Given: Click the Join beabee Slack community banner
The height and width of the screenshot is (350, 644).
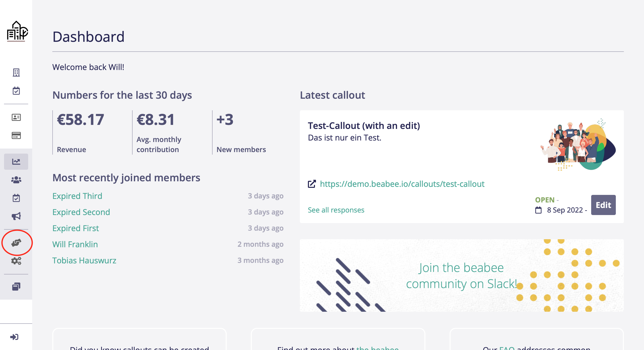Looking at the screenshot, I should (x=461, y=275).
